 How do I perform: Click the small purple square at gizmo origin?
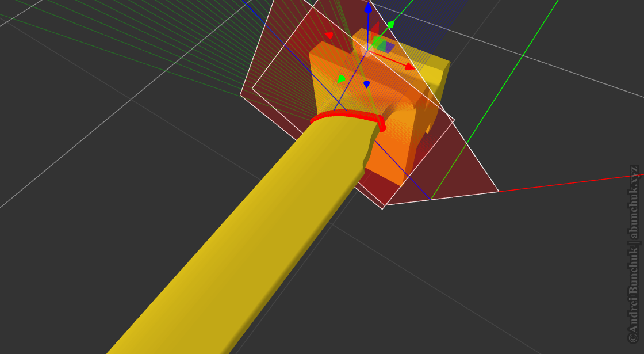pyautogui.click(x=389, y=47)
